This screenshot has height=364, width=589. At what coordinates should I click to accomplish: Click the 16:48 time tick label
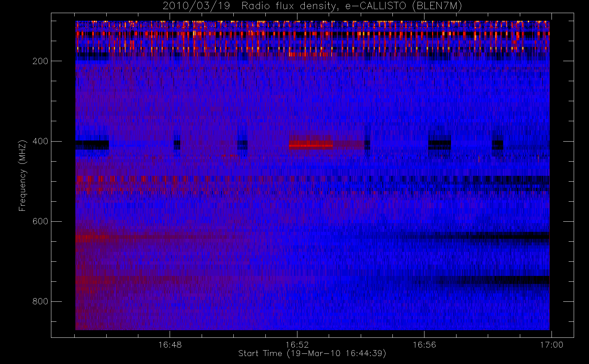[x=170, y=345]
